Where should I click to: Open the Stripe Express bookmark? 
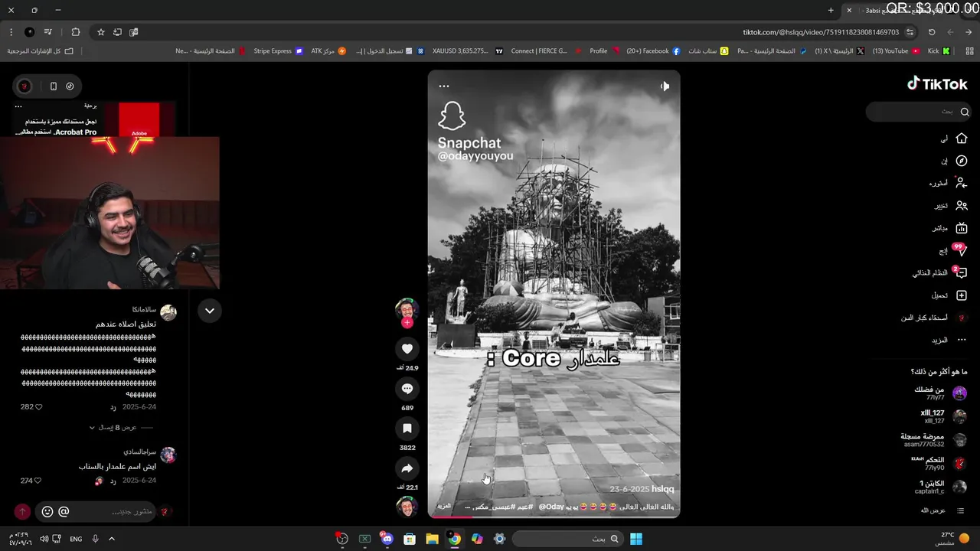point(278,51)
